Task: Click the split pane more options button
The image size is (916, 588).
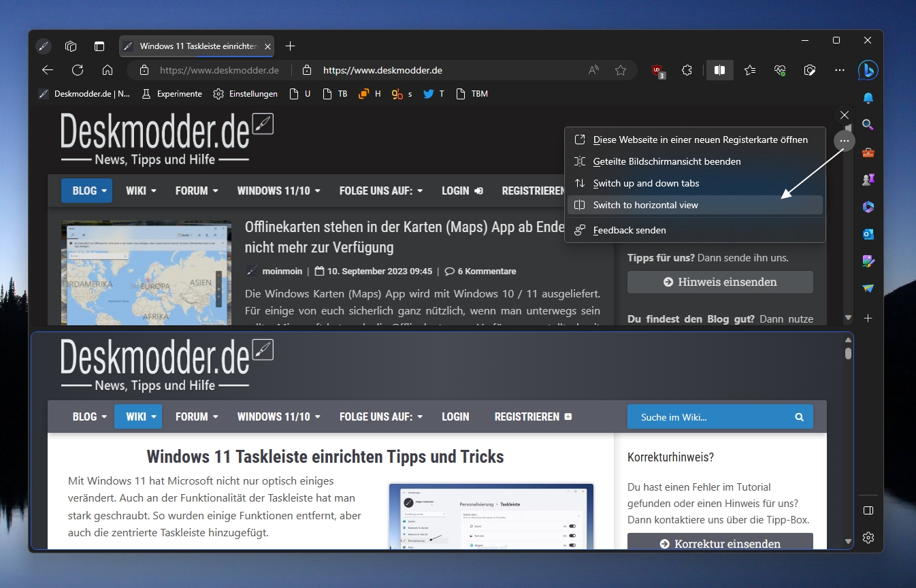Action: point(844,141)
